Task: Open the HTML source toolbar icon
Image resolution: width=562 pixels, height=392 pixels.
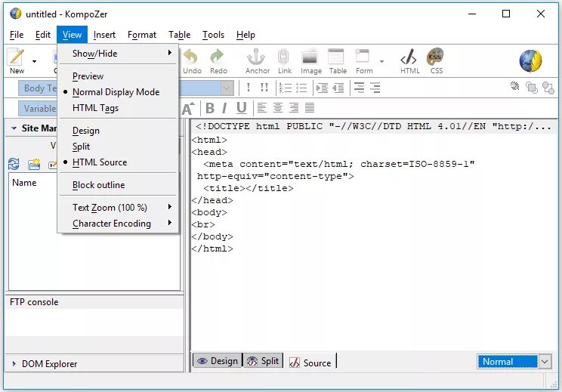Action: point(409,61)
